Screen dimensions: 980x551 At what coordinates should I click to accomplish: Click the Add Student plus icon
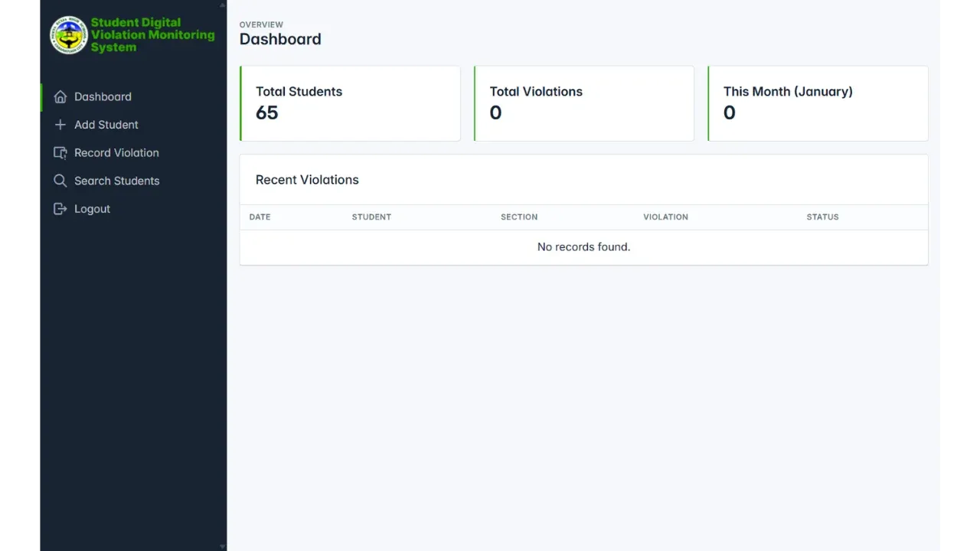tap(60, 125)
